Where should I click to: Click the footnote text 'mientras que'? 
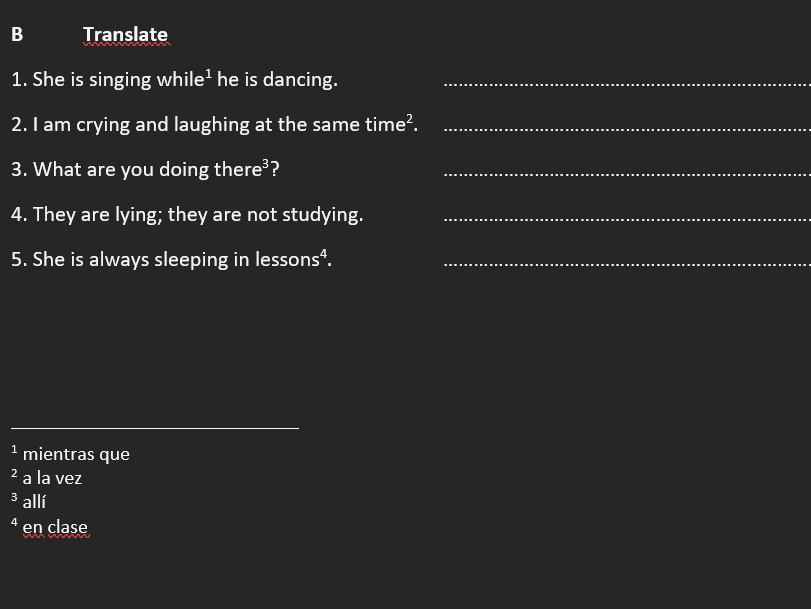76,455
